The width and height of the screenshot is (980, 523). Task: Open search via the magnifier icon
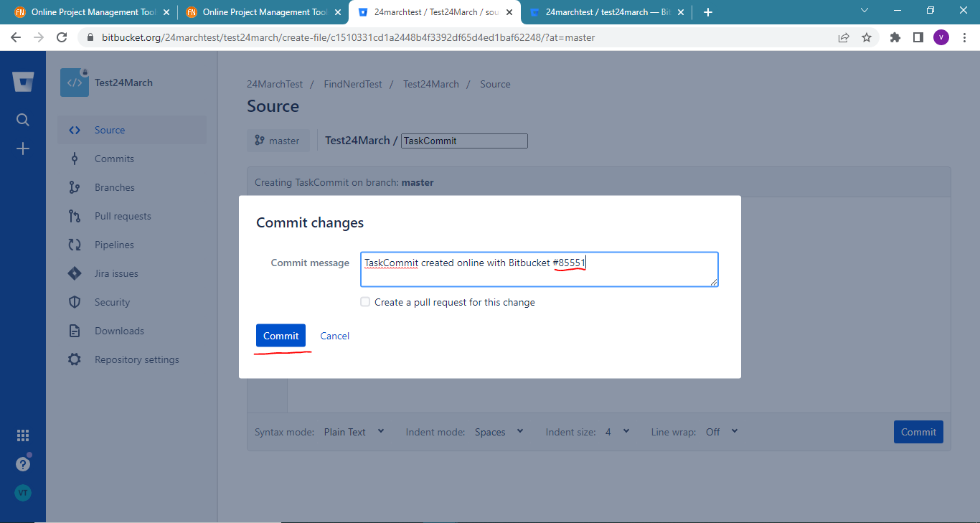(x=23, y=120)
